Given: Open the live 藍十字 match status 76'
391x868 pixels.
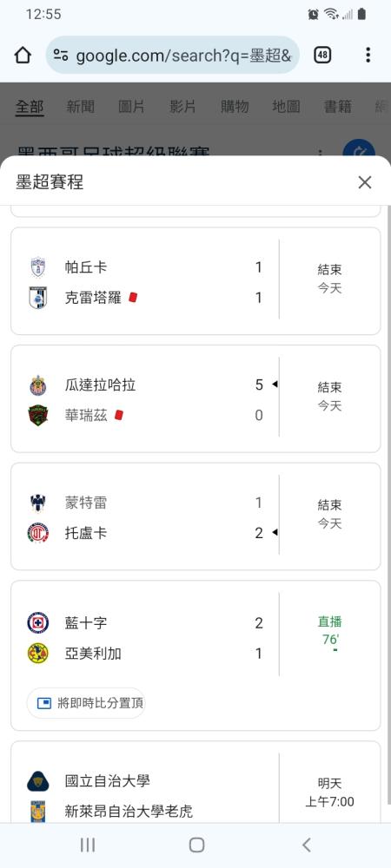Looking at the screenshot, I should click(x=330, y=631).
